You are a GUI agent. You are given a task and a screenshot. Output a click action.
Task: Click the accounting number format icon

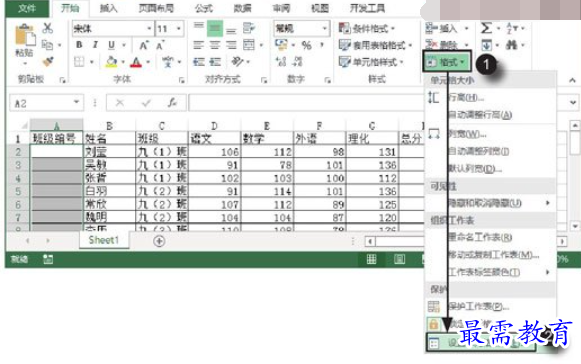[x=281, y=45]
